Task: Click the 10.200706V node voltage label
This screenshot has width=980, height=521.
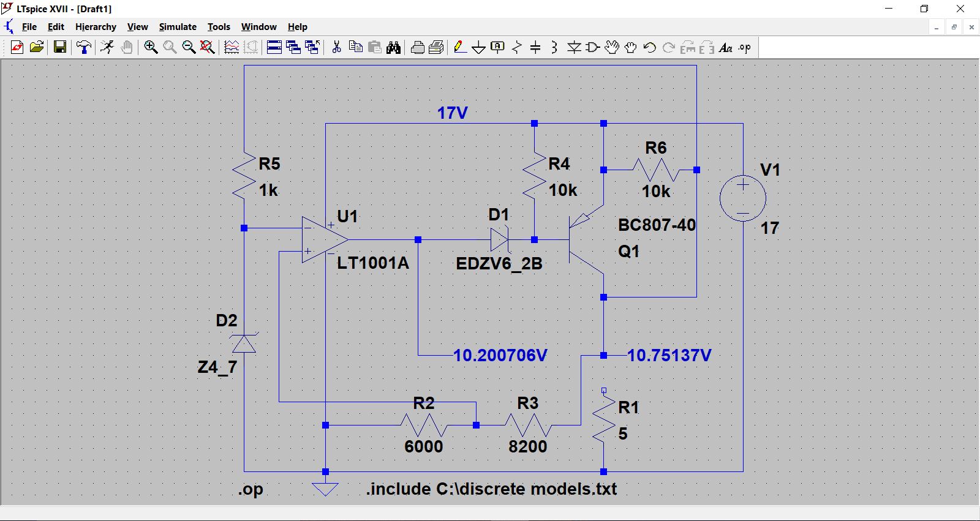Action: click(500, 355)
